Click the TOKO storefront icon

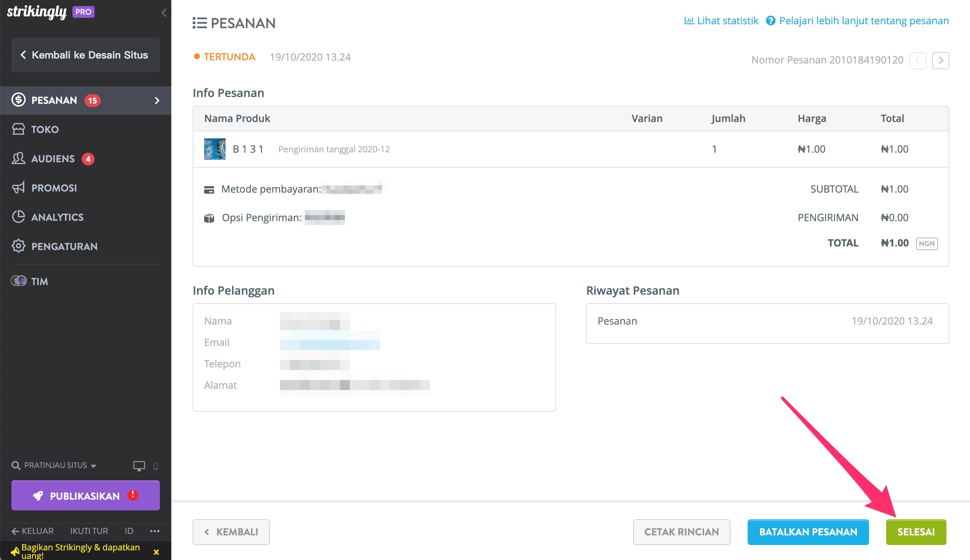point(19,129)
